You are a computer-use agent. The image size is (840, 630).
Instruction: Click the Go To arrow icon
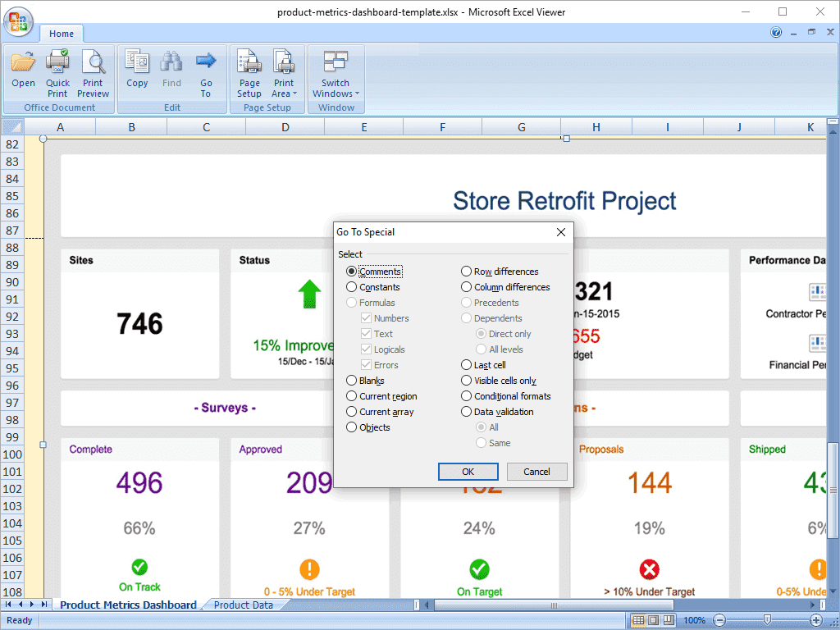tap(206, 62)
